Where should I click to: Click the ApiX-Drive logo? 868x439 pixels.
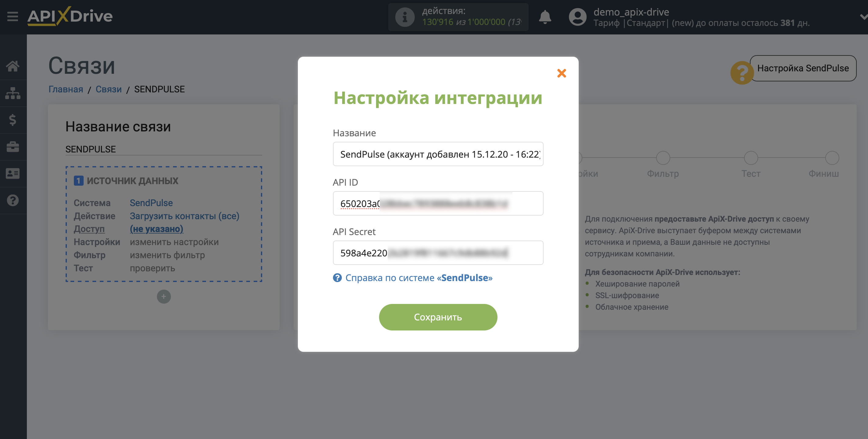coord(70,16)
